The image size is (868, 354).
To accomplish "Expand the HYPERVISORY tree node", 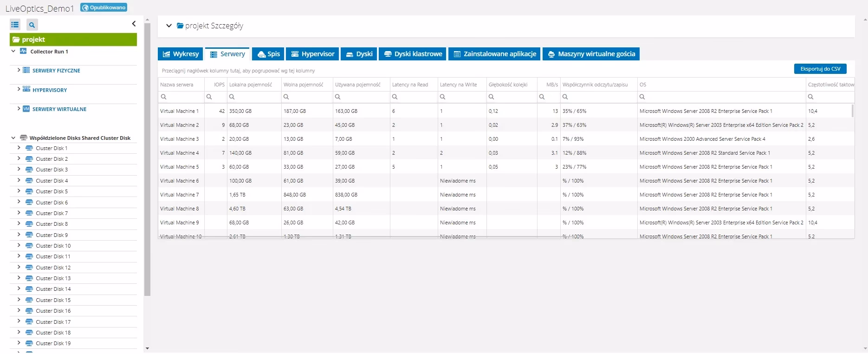I will tap(19, 89).
